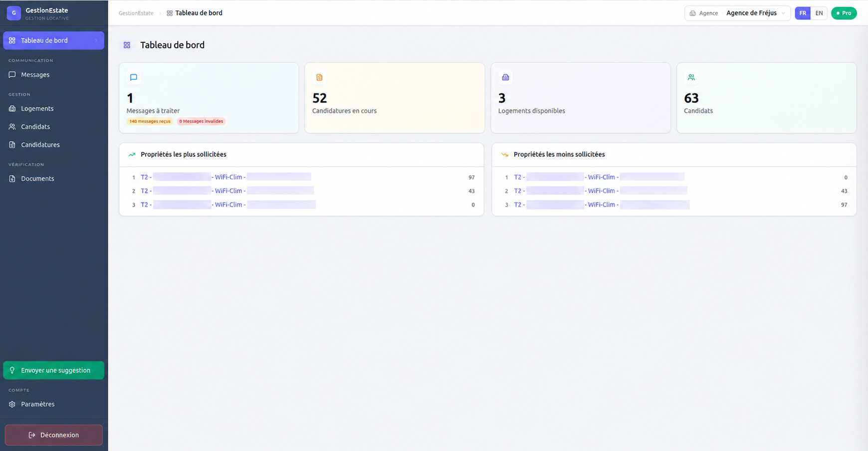
Task: Click the building icon in Logements disponibles card
Action: tap(505, 77)
